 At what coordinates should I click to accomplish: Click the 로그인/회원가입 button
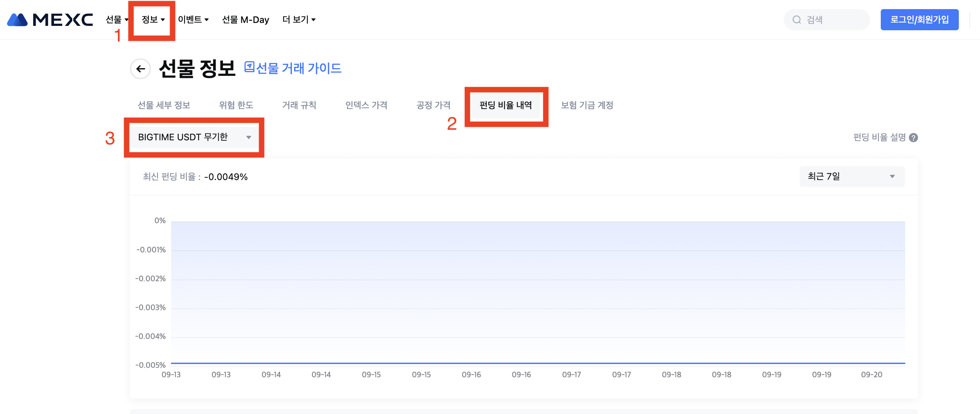click(919, 20)
